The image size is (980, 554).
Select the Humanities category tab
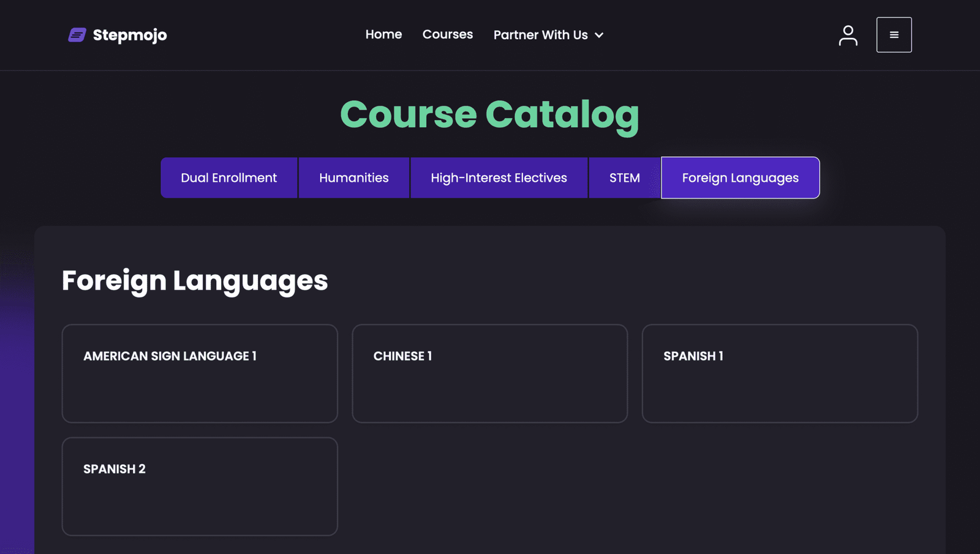pyautogui.click(x=353, y=178)
